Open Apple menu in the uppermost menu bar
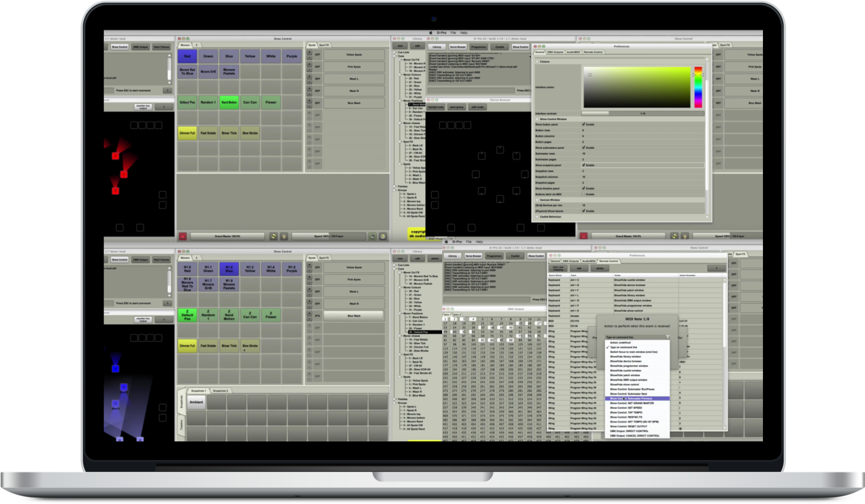The image size is (865, 504). 431,33
